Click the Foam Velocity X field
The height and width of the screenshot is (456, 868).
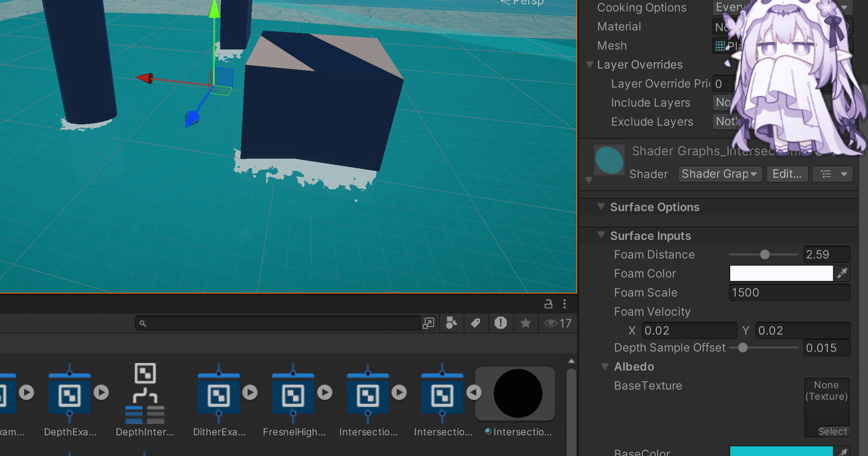coord(689,331)
